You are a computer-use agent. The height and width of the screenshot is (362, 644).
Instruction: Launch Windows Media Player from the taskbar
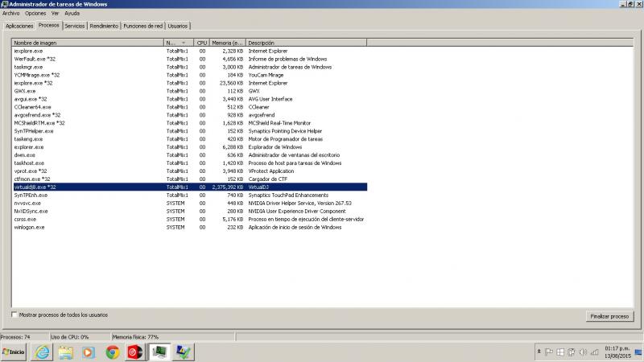(x=89, y=352)
